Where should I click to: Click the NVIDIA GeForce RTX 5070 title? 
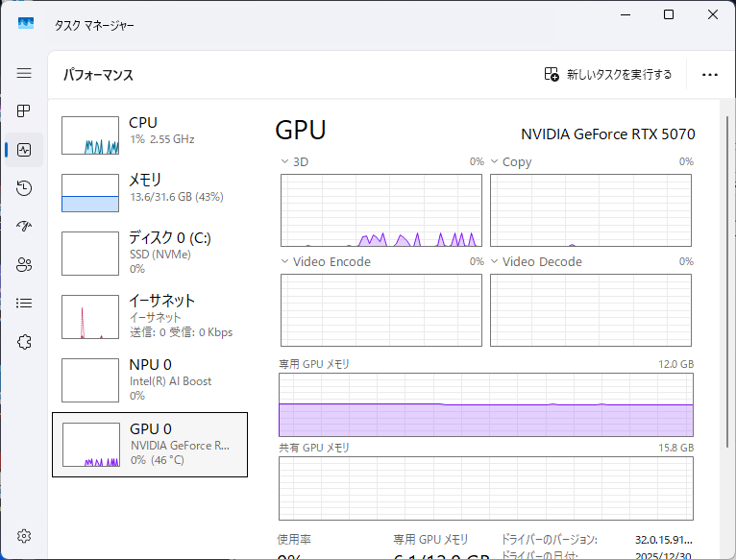[x=608, y=134]
